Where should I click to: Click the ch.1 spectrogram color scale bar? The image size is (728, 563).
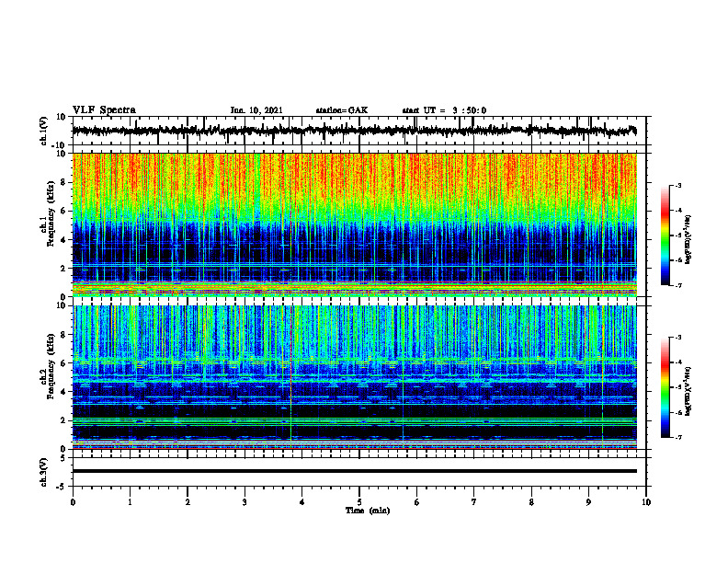(x=665, y=236)
